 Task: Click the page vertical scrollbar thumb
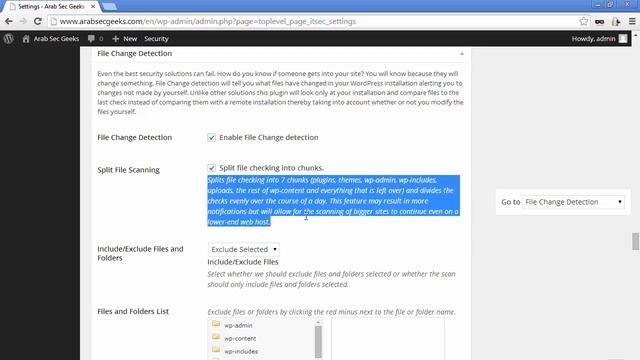636,241
